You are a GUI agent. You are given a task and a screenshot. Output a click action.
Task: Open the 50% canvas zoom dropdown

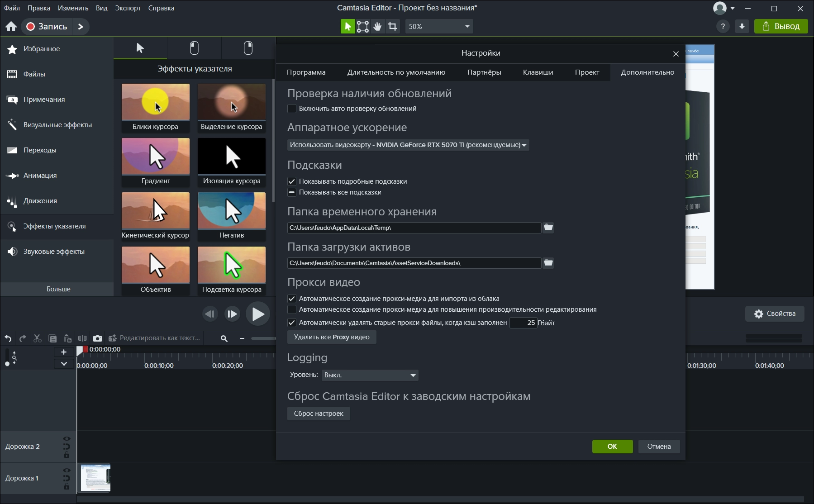(x=439, y=26)
